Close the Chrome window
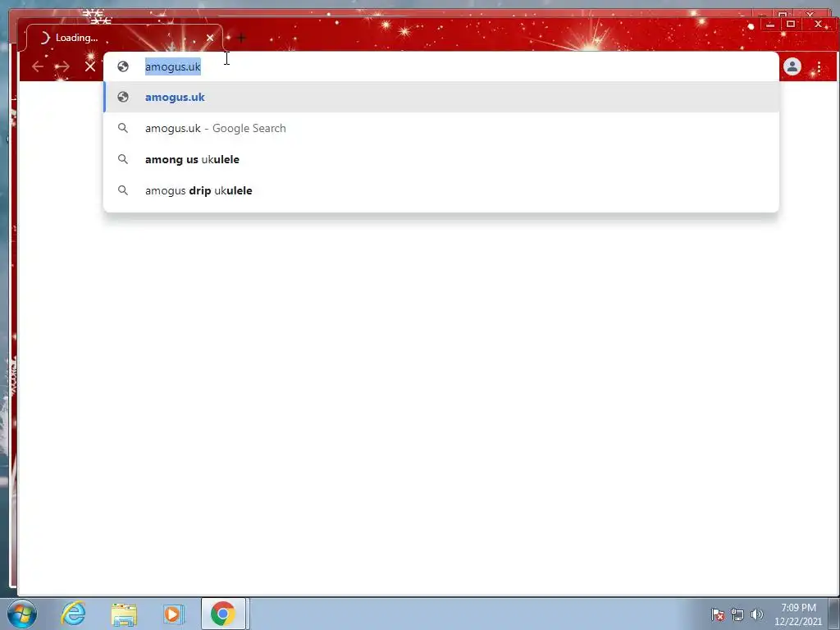This screenshot has width=840, height=630. [818, 24]
